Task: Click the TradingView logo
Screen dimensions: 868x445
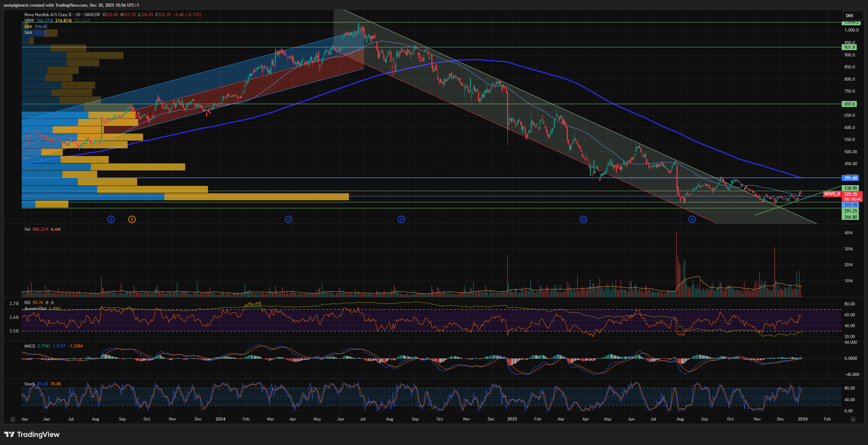Action: pyautogui.click(x=32, y=434)
